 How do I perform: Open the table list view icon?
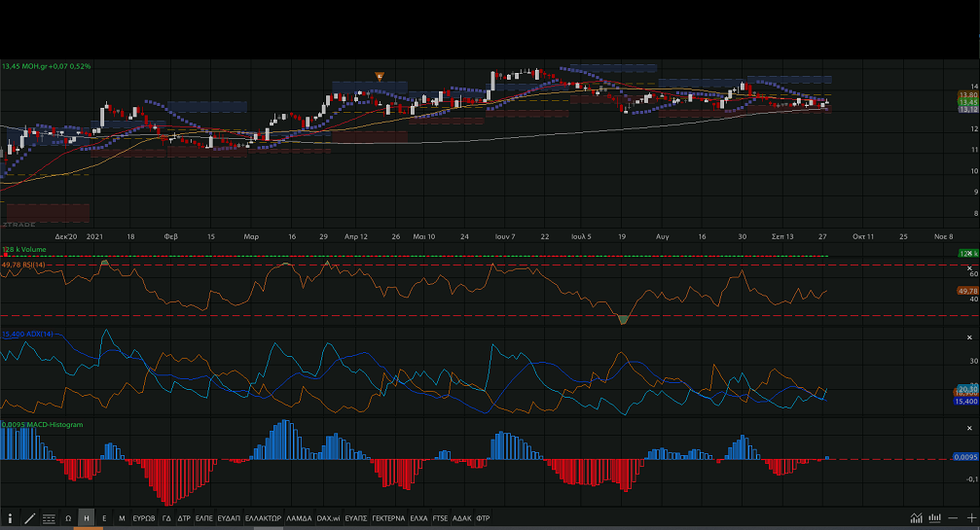[49, 518]
